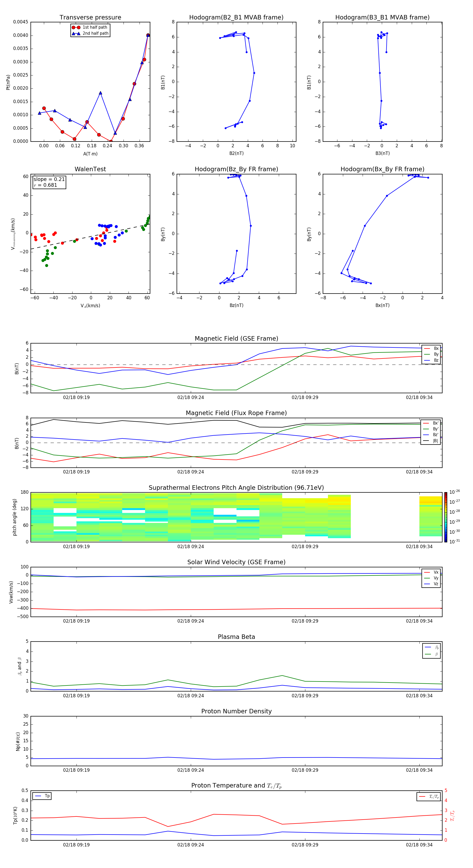
Task: Click the 'Transverse pressure' plot title
Action: [90, 18]
